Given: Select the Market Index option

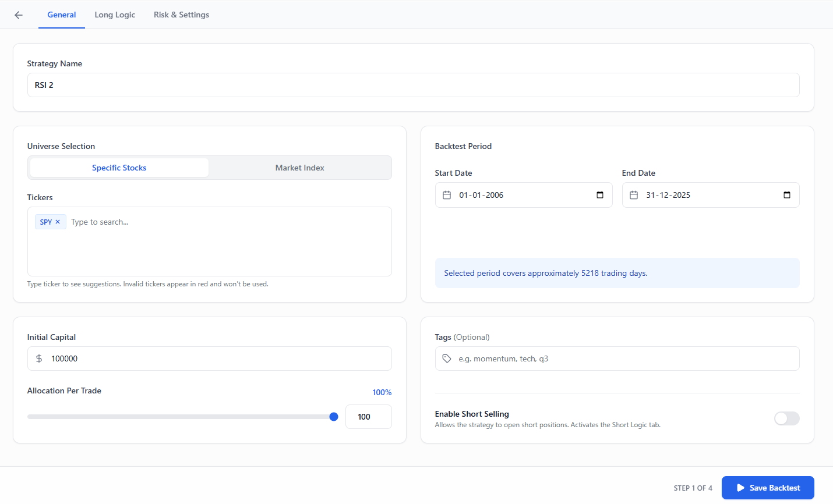Looking at the screenshot, I should pos(300,168).
